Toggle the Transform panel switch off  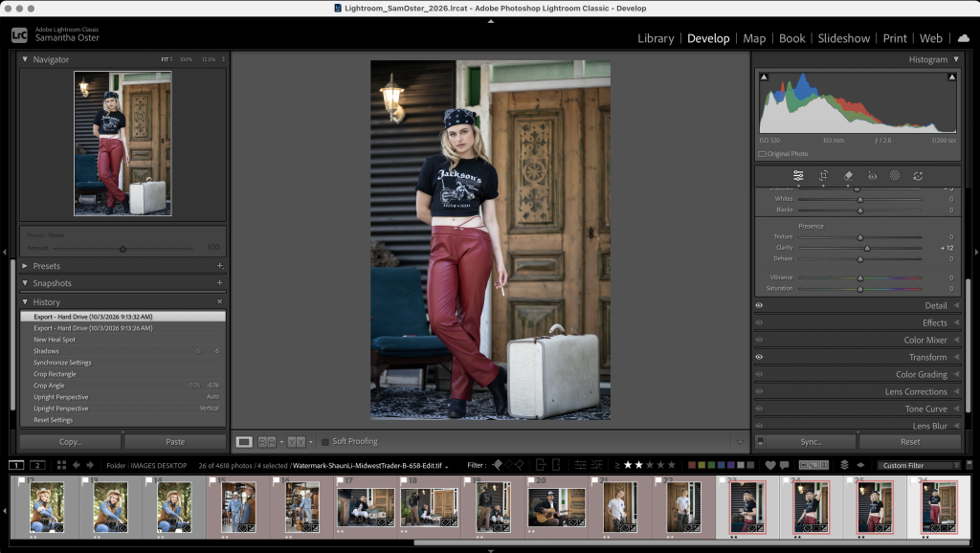click(759, 357)
